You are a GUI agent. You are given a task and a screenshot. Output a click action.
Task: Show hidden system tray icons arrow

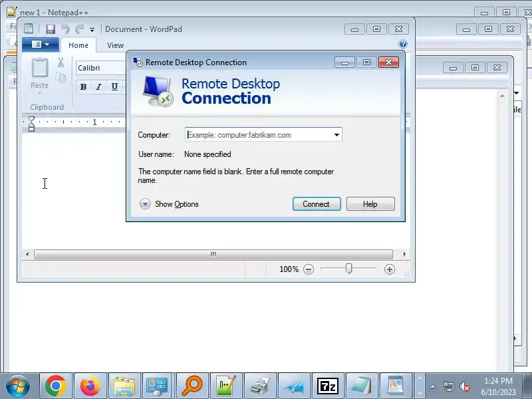click(x=433, y=386)
